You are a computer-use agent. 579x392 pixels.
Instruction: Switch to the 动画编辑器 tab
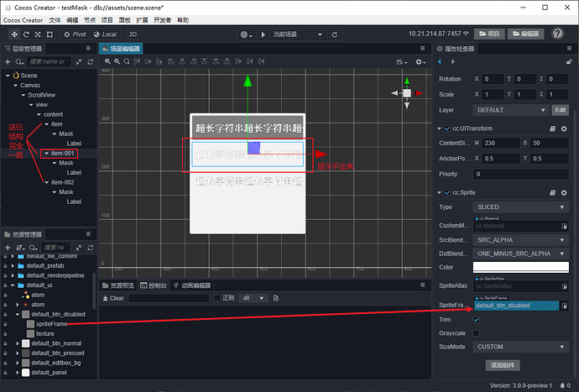coord(192,285)
